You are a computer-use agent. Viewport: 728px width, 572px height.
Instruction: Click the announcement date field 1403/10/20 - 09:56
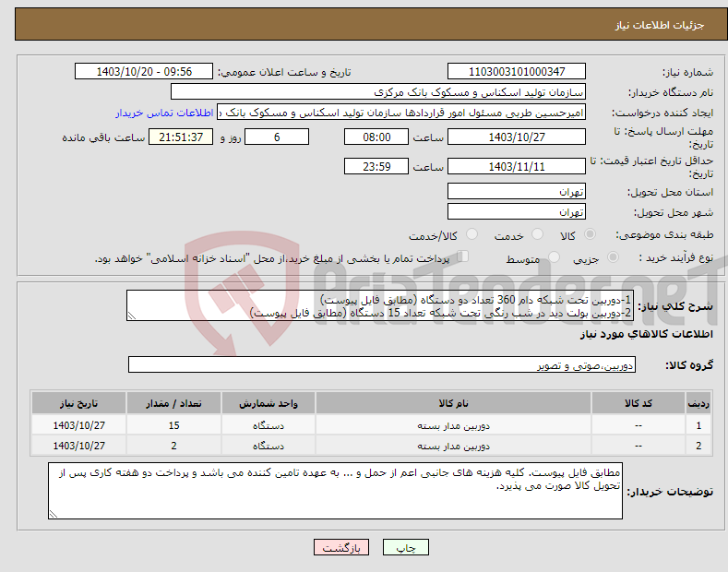(143, 72)
